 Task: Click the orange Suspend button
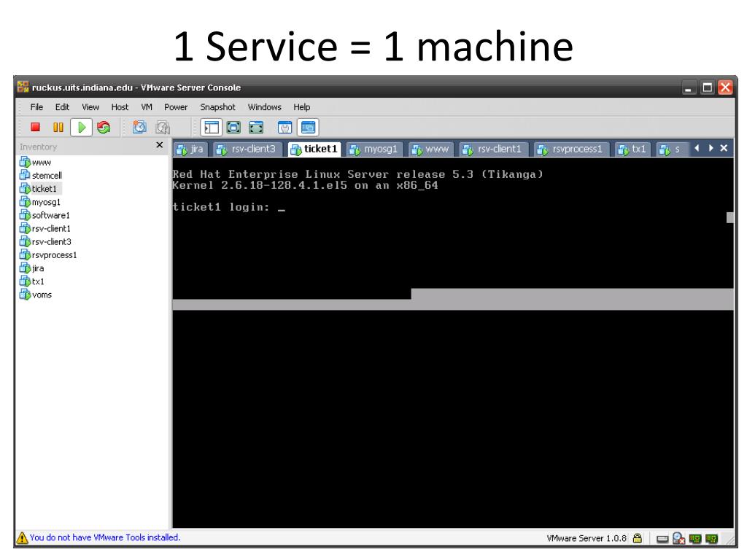(58, 127)
